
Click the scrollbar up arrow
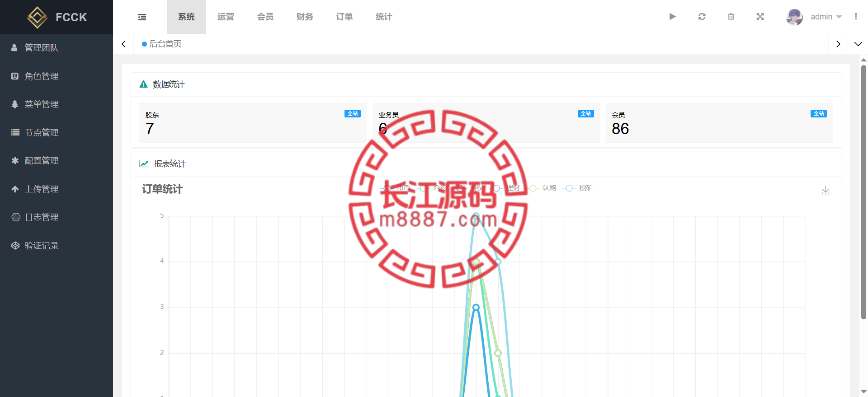(863, 60)
